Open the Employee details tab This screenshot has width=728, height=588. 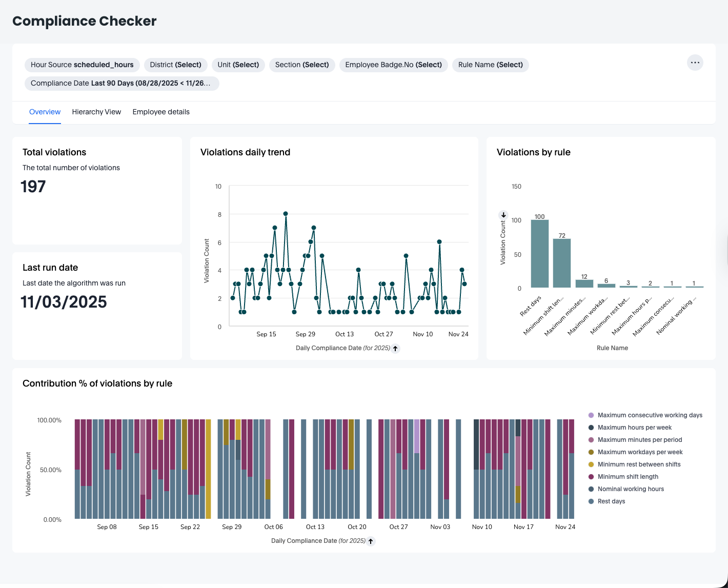(161, 112)
